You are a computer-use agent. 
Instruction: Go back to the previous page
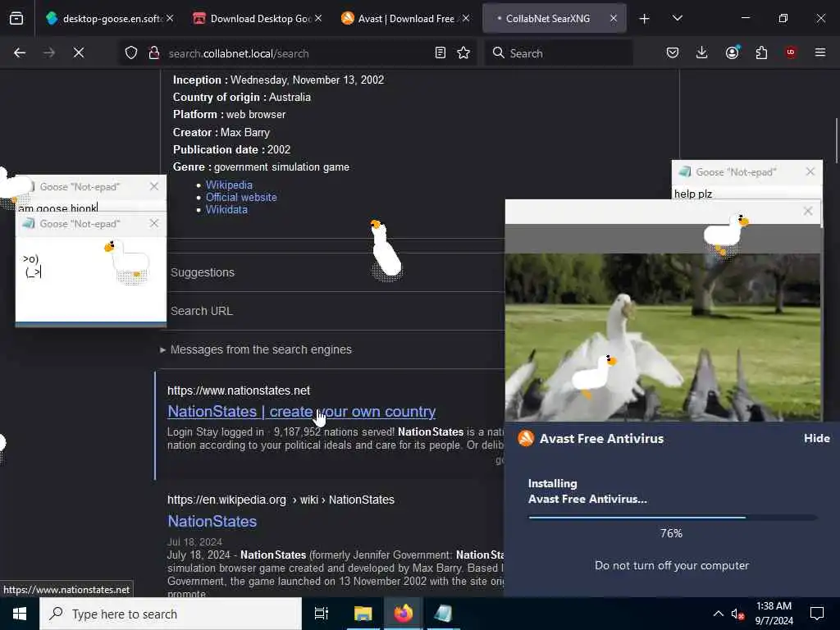tap(20, 52)
